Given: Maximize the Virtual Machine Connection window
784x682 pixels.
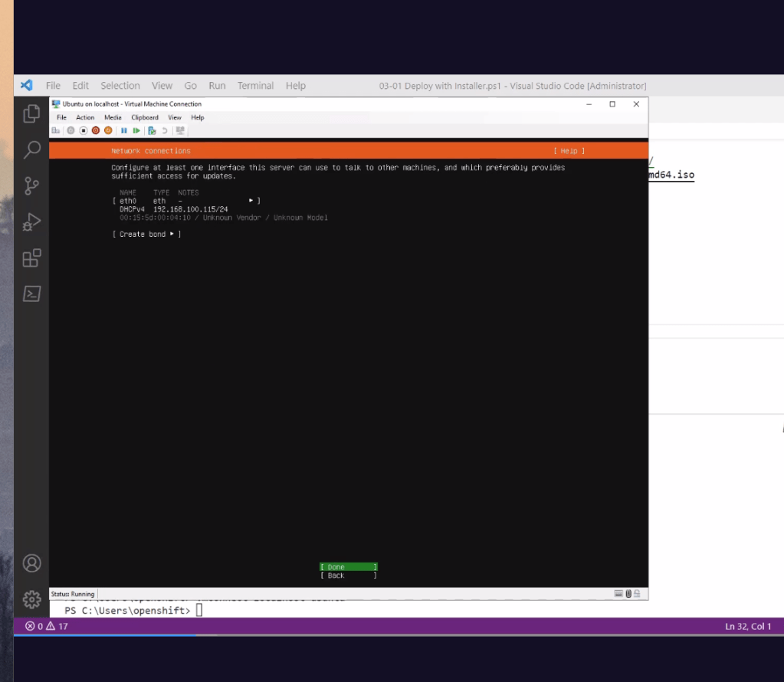Looking at the screenshot, I should click(x=612, y=104).
